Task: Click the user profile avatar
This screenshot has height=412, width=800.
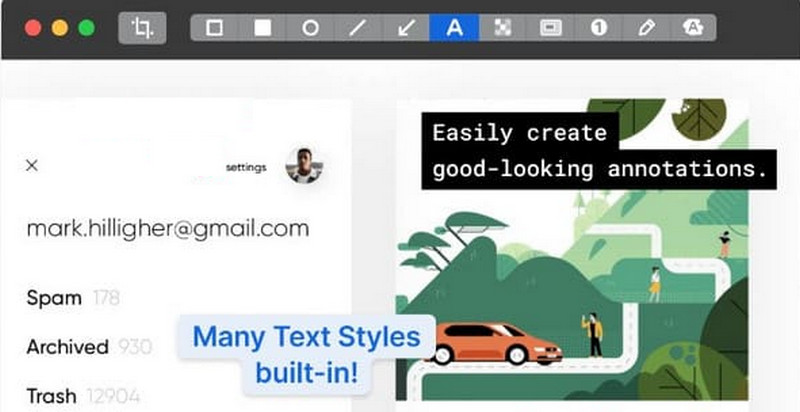Action: (303, 165)
